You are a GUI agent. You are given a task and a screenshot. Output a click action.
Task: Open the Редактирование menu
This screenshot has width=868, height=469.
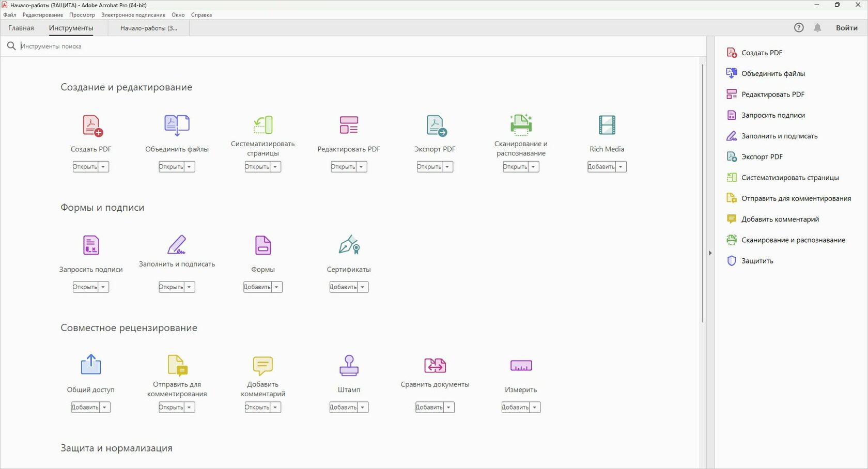click(43, 15)
